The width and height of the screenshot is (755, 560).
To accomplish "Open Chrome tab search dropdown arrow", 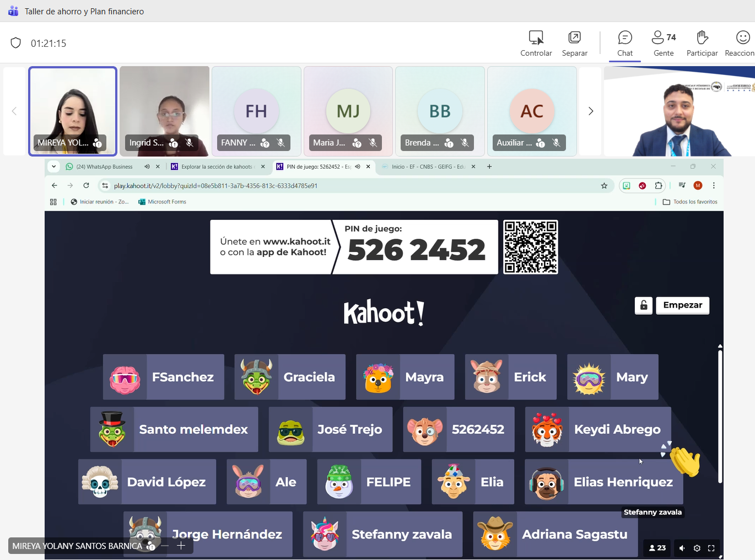I will point(53,166).
